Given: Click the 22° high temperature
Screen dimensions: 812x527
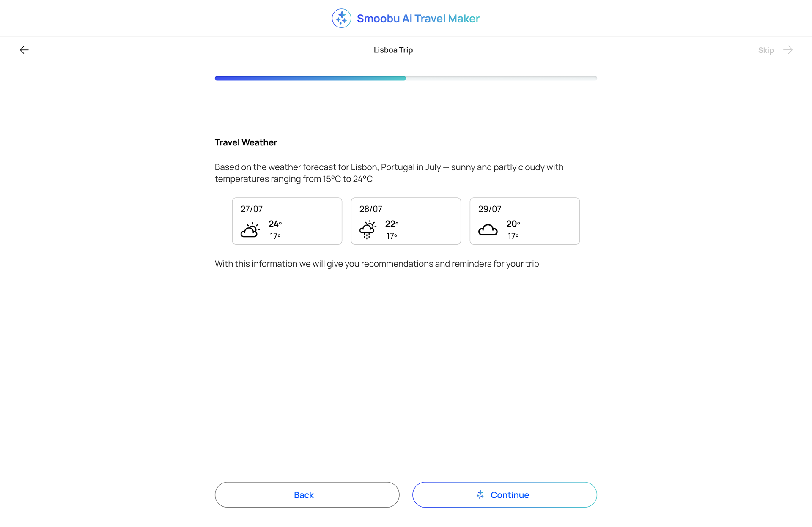Looking at the screenshot, I should (392, 224).
